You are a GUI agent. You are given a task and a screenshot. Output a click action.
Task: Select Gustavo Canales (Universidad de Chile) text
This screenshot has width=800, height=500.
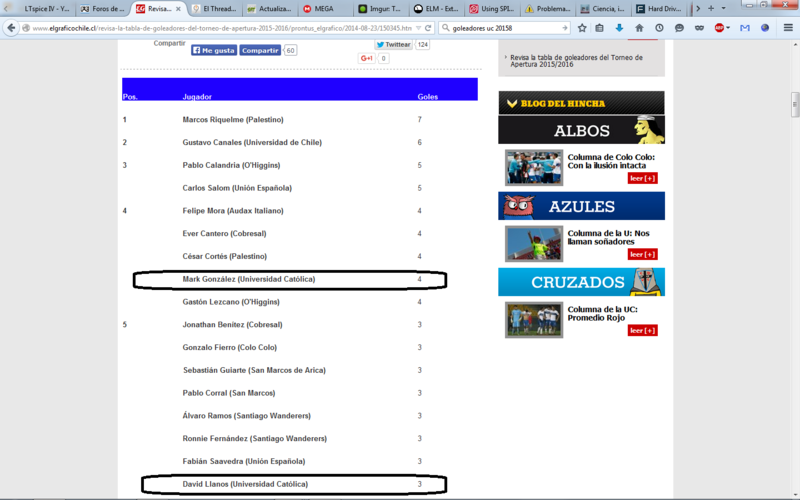(x=252, y=142)
